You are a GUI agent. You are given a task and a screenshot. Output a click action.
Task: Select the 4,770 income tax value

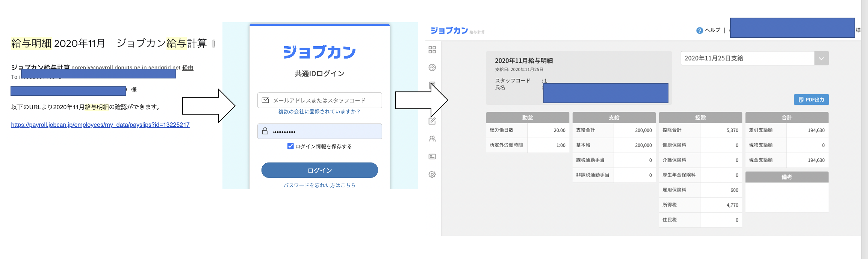[x=732, y=205]
